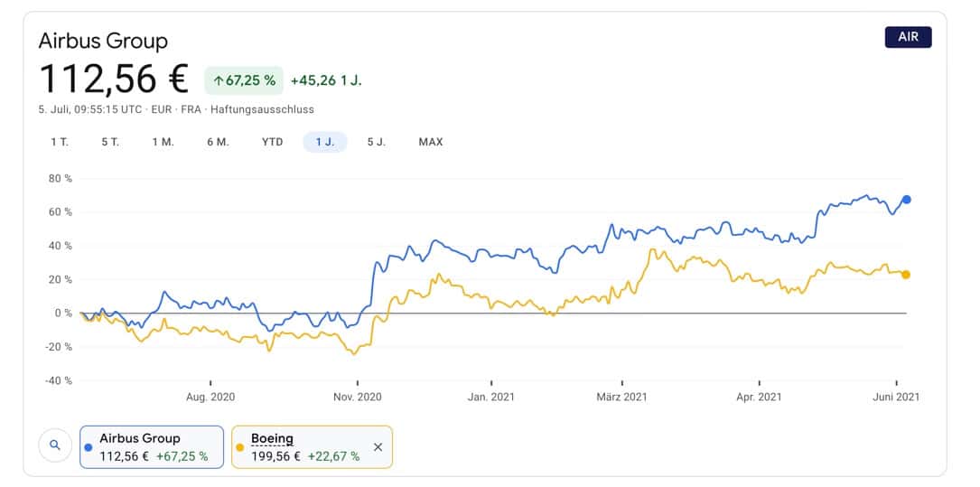This screenshot has height=487, width=980.
Task: Click the Apr. 2021 axis label
Action: click(x=759, y=397)
